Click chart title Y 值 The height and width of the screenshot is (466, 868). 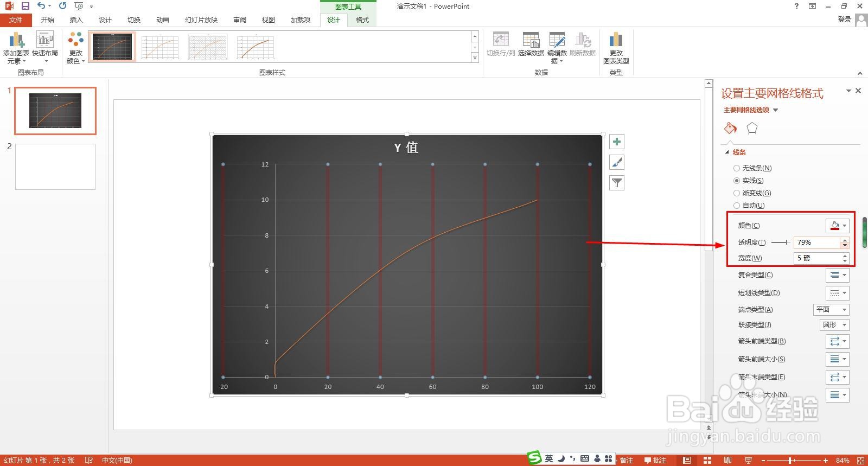(x=406, y=148)
